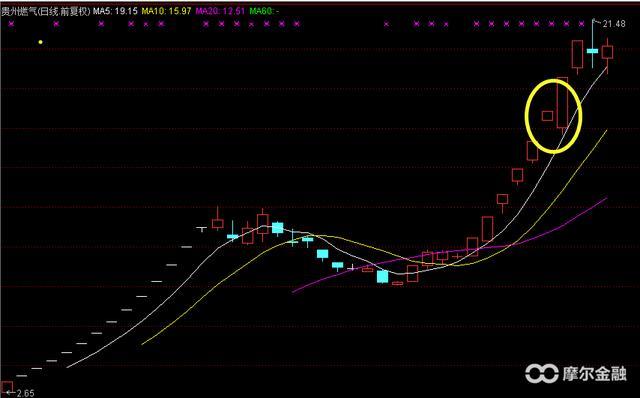
Task: Open the 贵州燃气 daily chart title
Action: pyautogui.click(x=45, y=11)
